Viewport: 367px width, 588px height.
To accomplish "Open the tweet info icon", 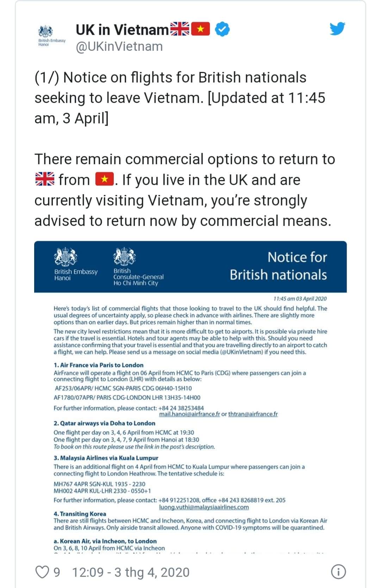I will pyautogui.click(x=338, y=572).
